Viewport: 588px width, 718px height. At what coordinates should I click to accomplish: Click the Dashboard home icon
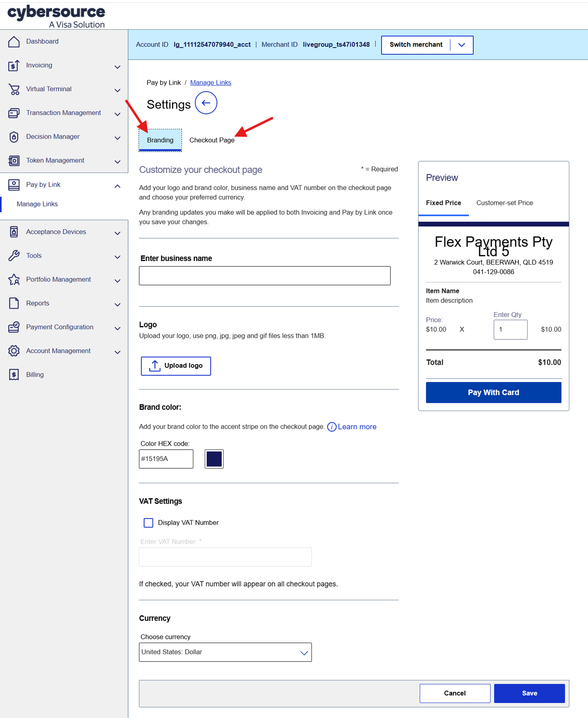pos(14,41)
